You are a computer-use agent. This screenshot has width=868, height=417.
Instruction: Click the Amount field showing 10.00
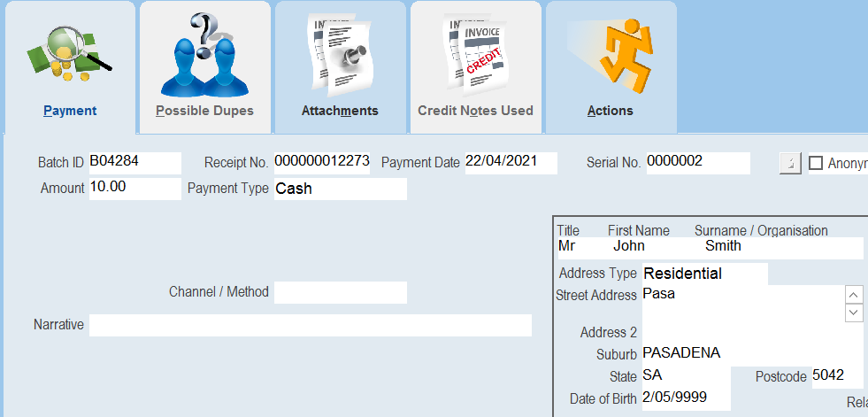(x=135, y=189)
